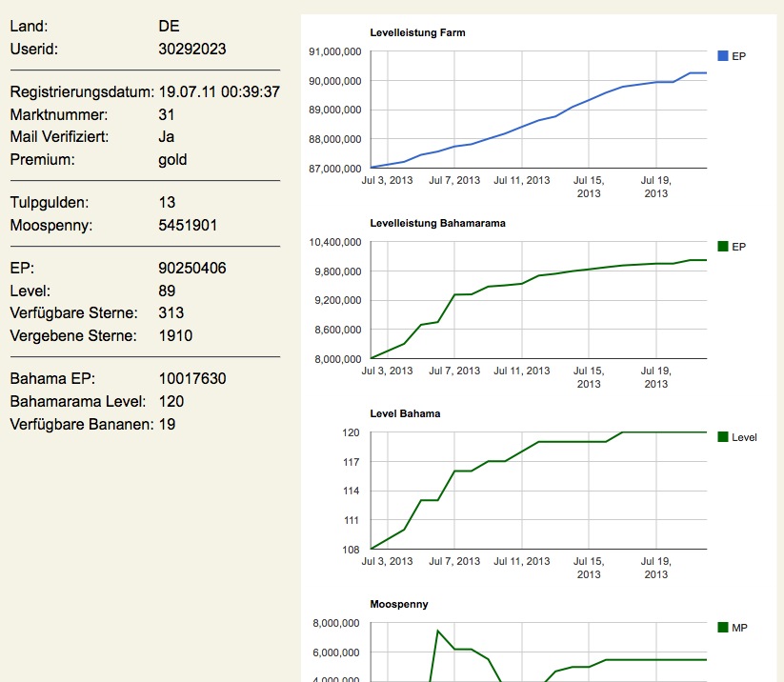Click the Jul 7, 2013 label under Farm chart
Viewport: 784px width, 682px height.
click(454, 180)
